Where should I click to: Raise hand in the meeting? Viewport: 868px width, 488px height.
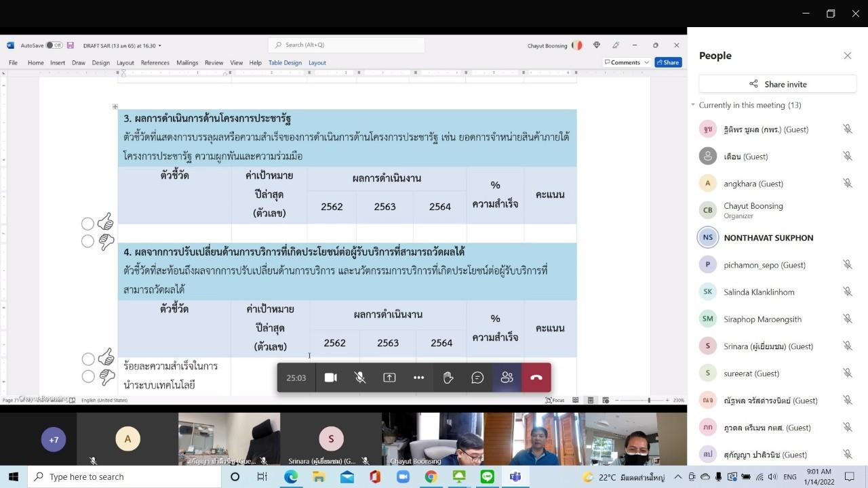[x=448, y=378]
